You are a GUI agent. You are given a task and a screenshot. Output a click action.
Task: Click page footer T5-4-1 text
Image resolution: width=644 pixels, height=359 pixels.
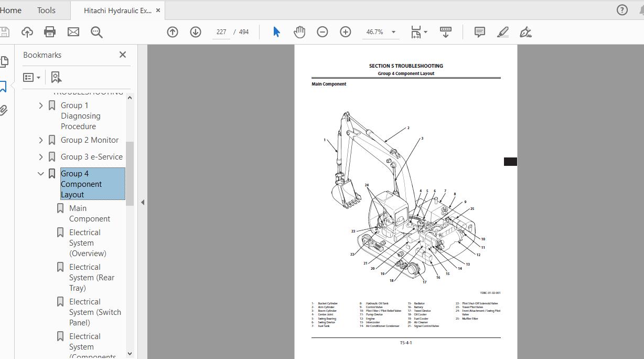point(406,343)
